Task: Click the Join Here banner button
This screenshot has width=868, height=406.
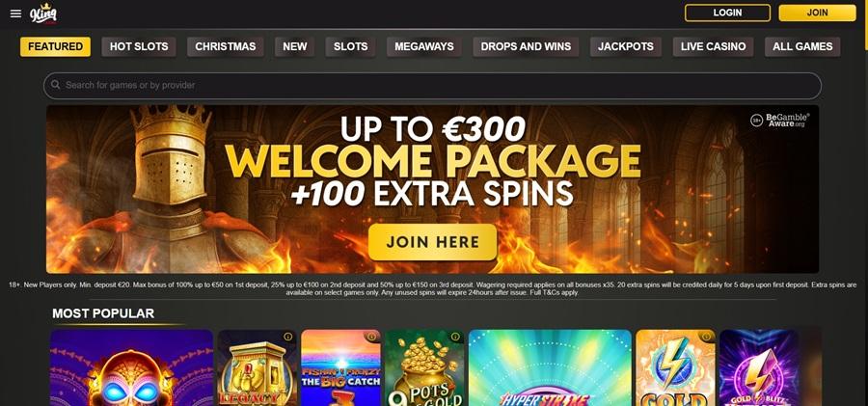Action: pyautogui.click(x=432, y=242)
